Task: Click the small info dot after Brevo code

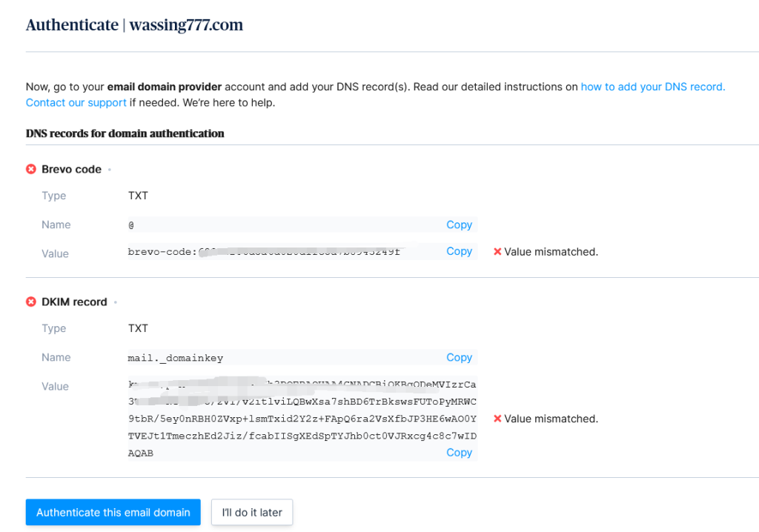Action: coord(110,170)
